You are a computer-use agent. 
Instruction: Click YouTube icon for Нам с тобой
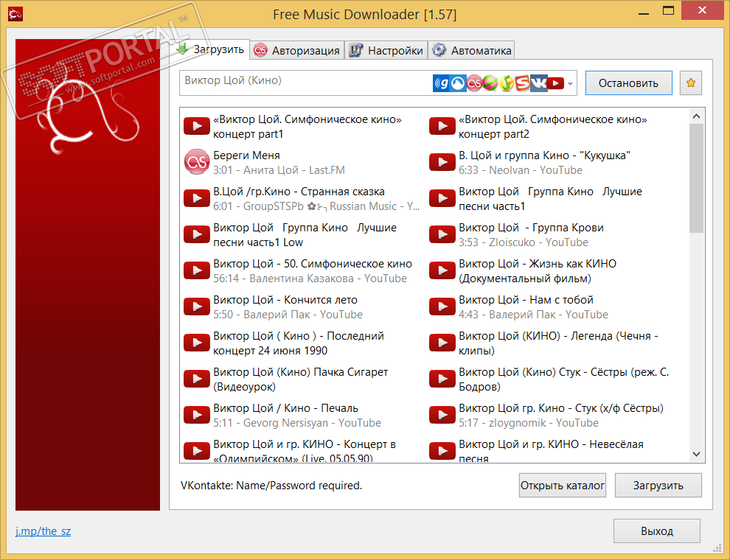(442, 307)
